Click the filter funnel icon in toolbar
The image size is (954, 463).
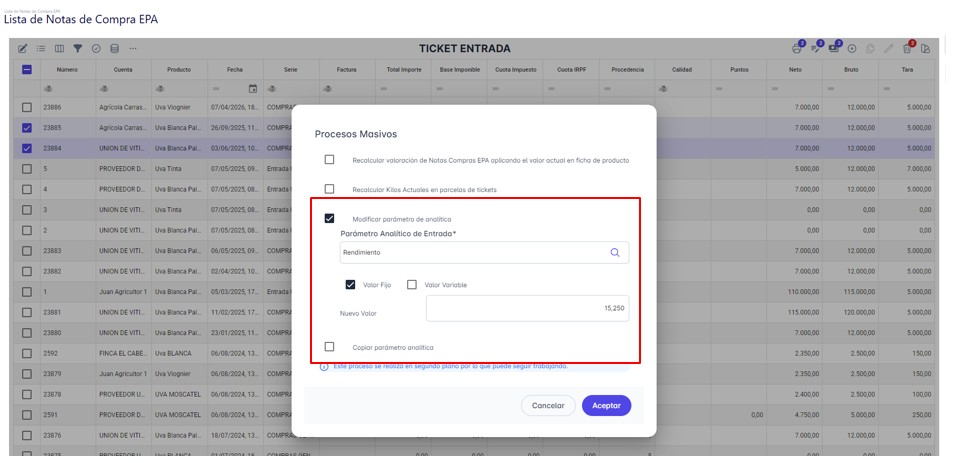pyautogui.click(x=77, y=48)
